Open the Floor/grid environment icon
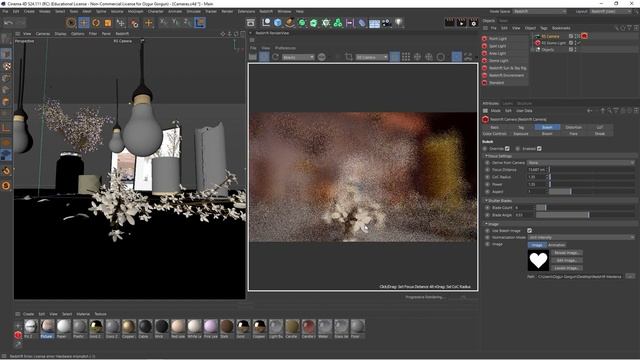Image resolution: width=640 pixels, height=360 pixels. tap(374, 23)
